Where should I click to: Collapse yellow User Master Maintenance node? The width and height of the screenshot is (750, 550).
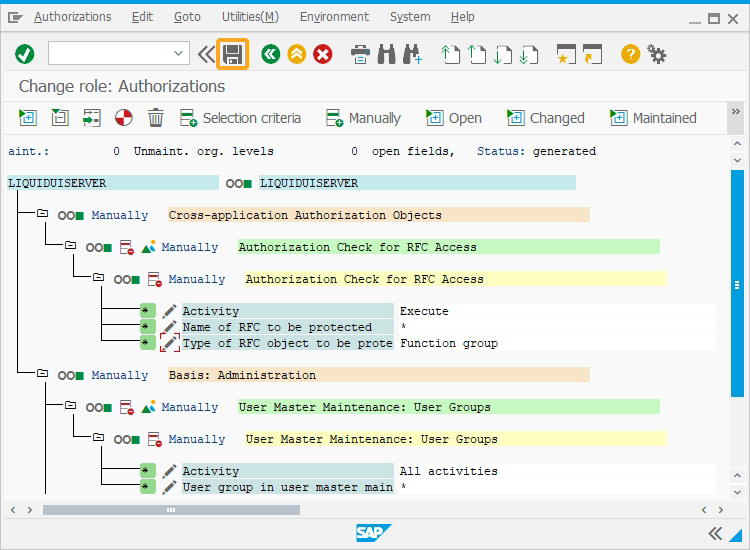tap(99, 437)
